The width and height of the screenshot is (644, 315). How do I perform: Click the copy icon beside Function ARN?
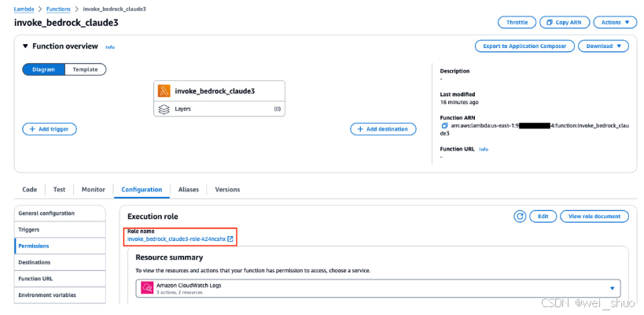(444, 125)
